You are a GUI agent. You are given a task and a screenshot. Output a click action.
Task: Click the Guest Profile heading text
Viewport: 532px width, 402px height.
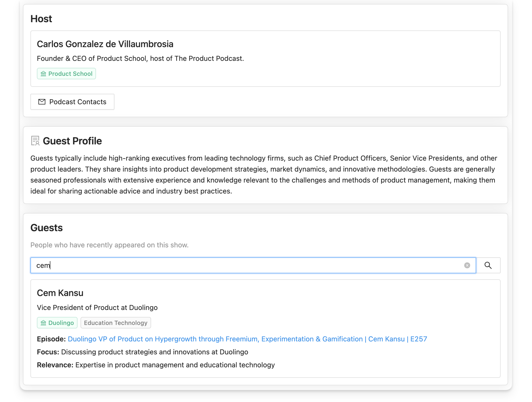pos(72,141)
